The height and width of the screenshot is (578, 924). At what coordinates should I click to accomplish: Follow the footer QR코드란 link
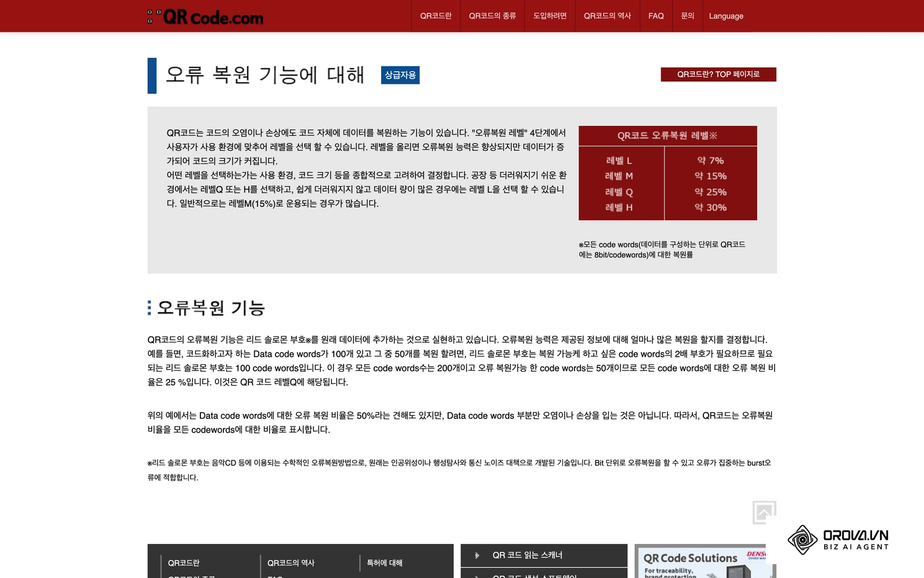coord(184,563)
